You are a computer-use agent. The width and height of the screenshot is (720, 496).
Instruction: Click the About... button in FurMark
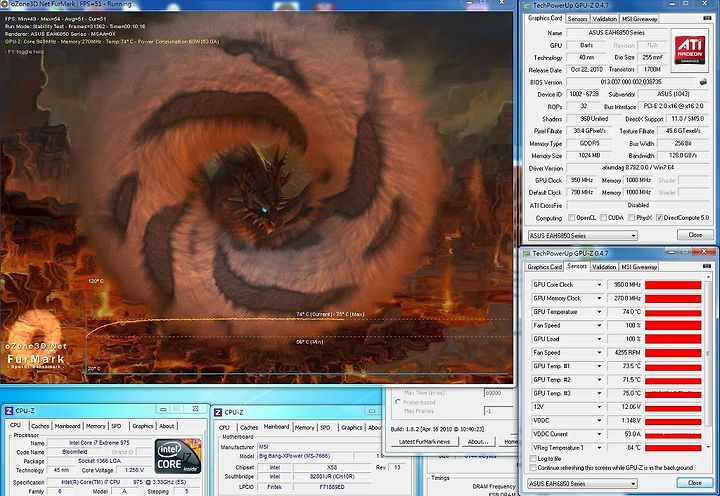coord(478,441)
